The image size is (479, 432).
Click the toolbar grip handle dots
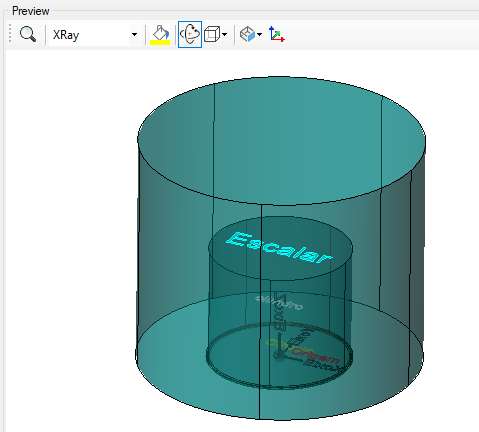10,33
